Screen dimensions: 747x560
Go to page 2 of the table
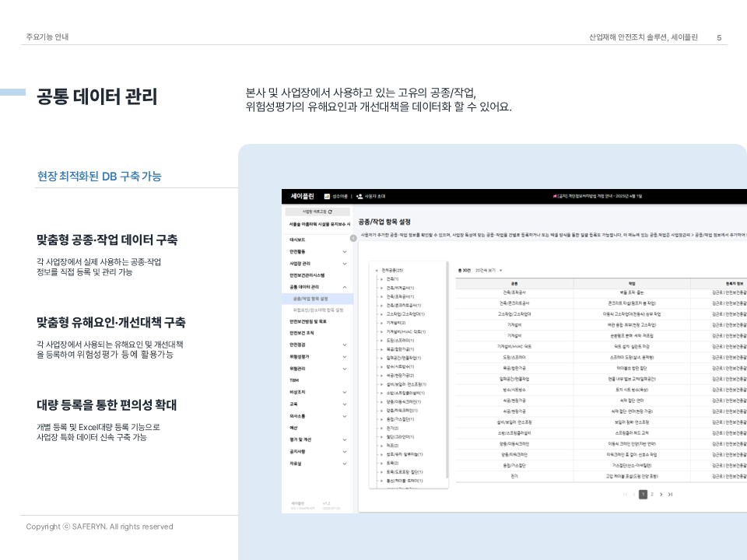pos(652,494)
